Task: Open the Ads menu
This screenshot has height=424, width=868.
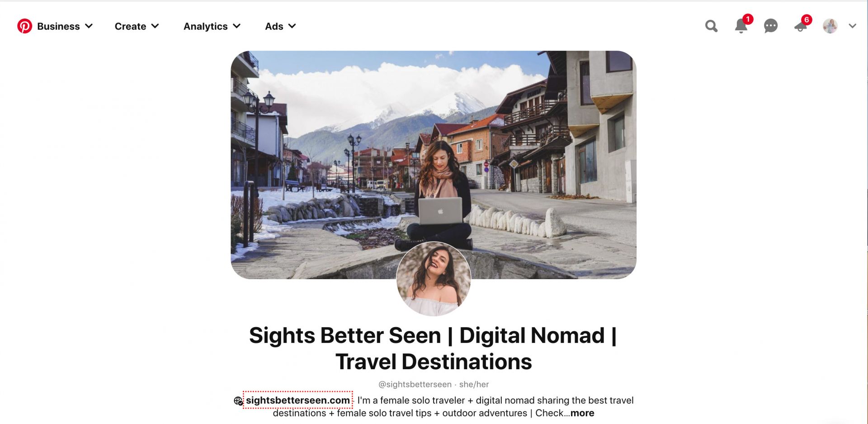Action: point(280,26)
